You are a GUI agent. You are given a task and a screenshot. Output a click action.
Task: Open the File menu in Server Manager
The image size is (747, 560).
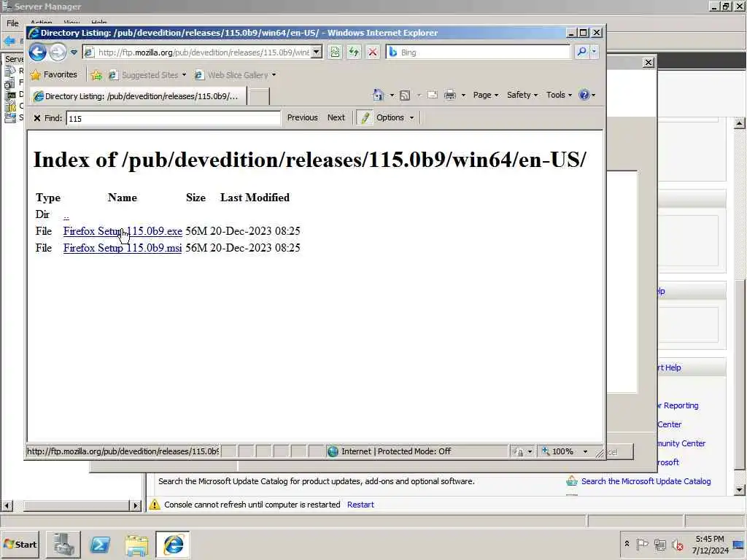click(13, 23)
